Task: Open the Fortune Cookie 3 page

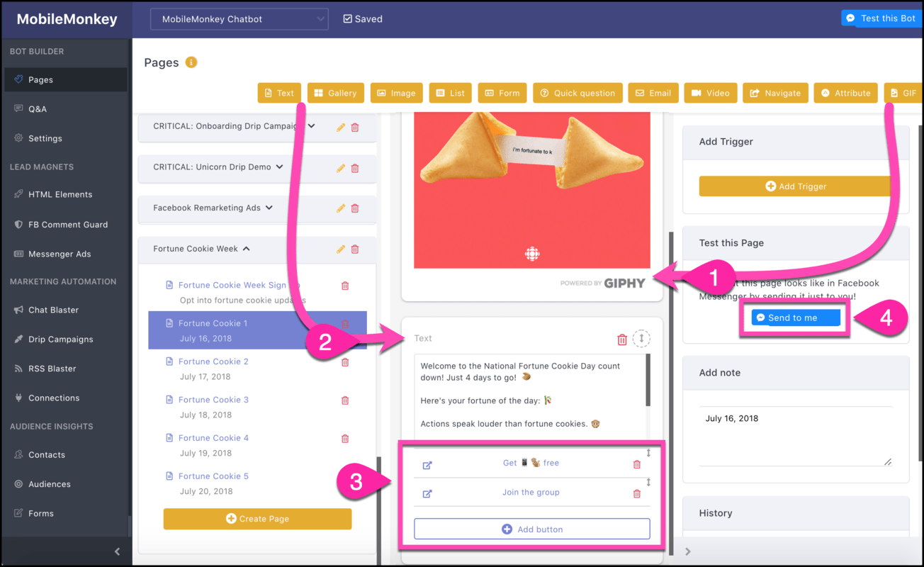Action: [x=213, y=400]
